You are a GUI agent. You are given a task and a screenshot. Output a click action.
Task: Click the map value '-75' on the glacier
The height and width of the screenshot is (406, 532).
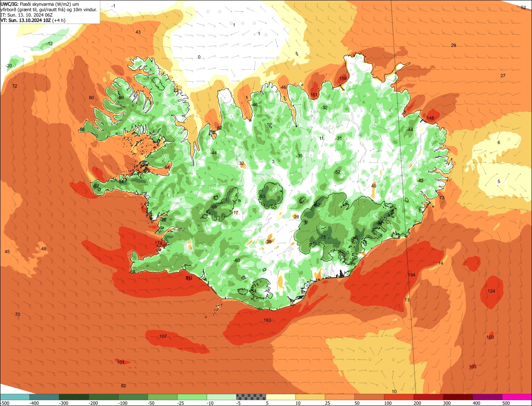pos(323,237)
